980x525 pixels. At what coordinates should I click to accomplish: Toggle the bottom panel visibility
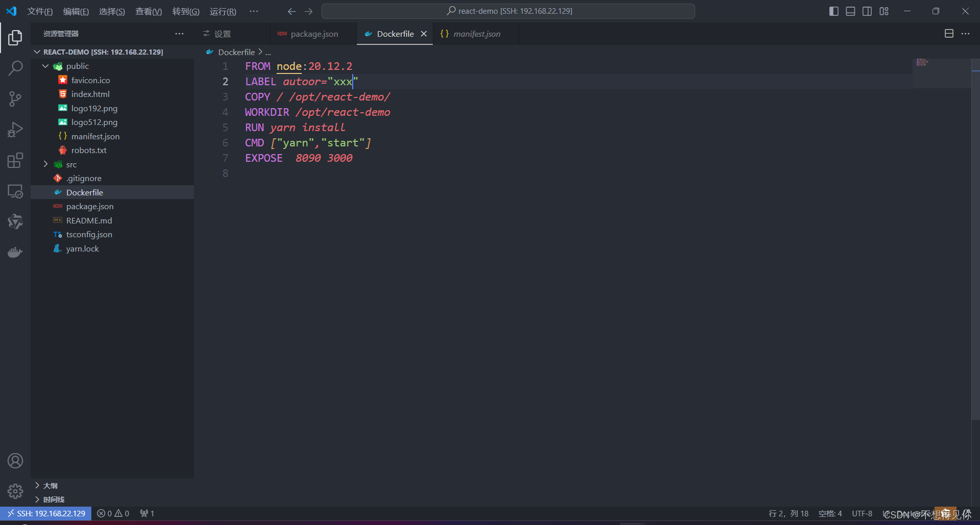[850, 11]
